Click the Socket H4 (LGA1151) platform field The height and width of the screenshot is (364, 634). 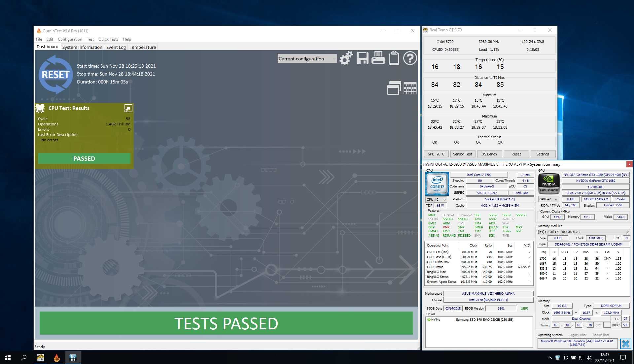click(500, 199)
